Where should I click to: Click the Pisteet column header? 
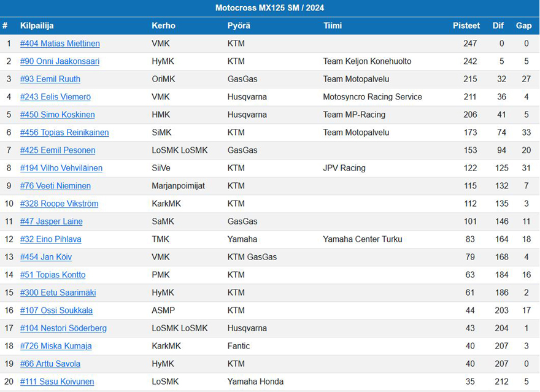(466, 26)
